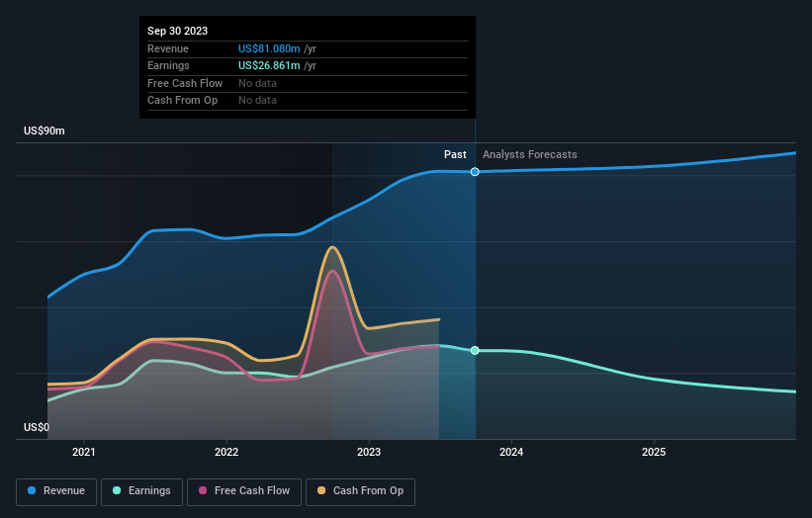Click the US$0 y-axis label
The height and width of the screenshot is (518, 812).
coord(37,427)
